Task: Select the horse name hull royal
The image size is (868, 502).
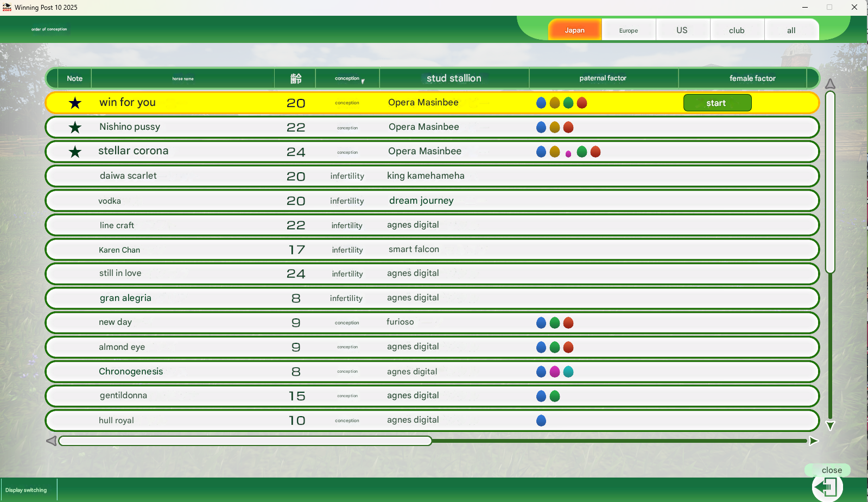Action: pos(116,420)
